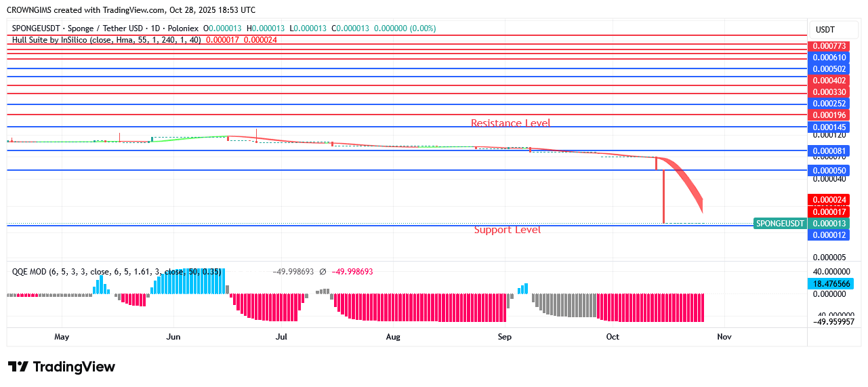Click the Aug label on time axis
This screenshot has height=387, width=868.
[x=393, y=337]
